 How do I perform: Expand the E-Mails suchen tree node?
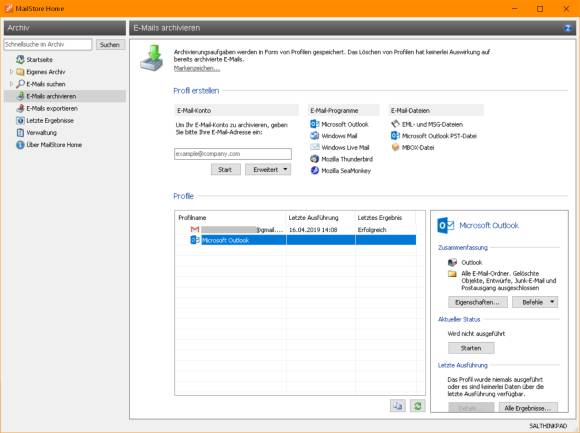click(11, 84)
